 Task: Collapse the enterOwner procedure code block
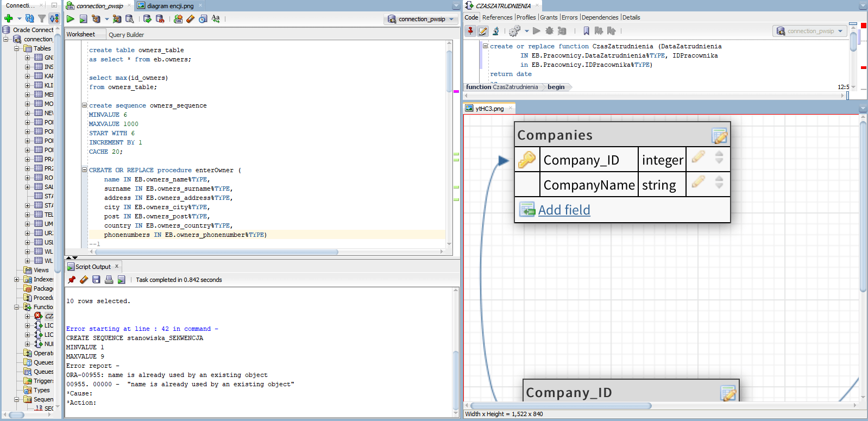[84, 170]
